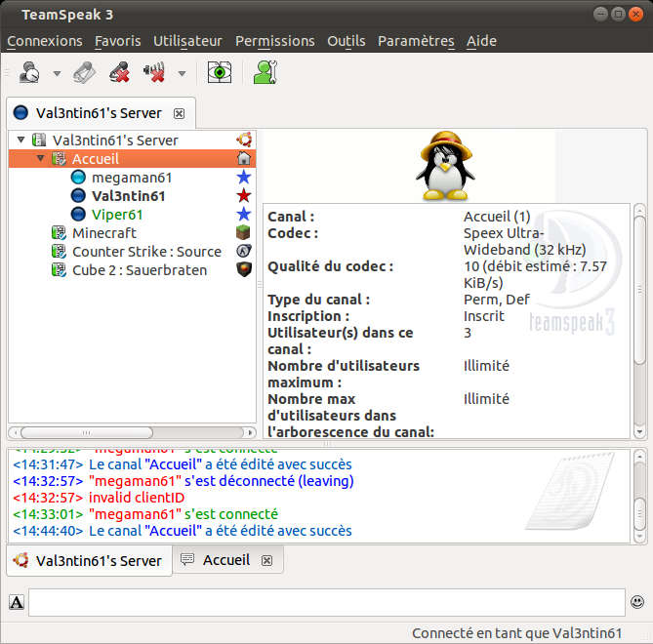Switch to the Accueil chat tab
The width and height of the screenshot is (653, 644).
tap(226, 560)
